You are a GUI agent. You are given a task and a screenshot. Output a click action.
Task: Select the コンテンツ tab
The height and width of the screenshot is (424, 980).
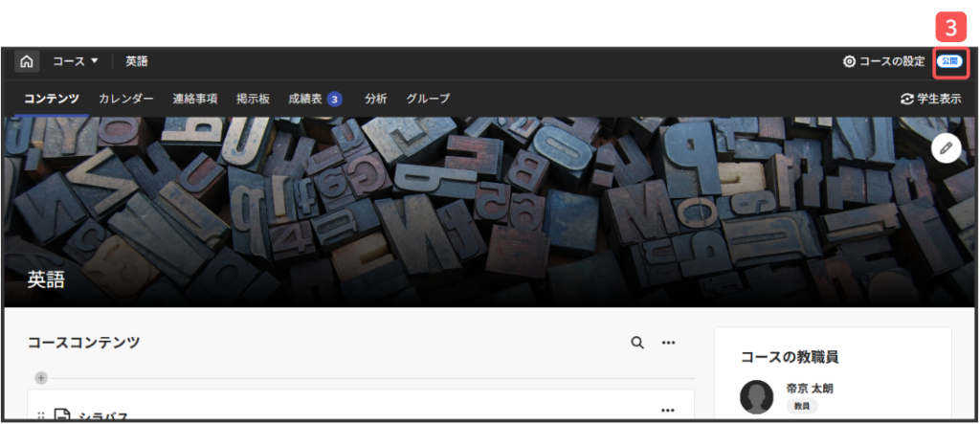click(52, 99)
